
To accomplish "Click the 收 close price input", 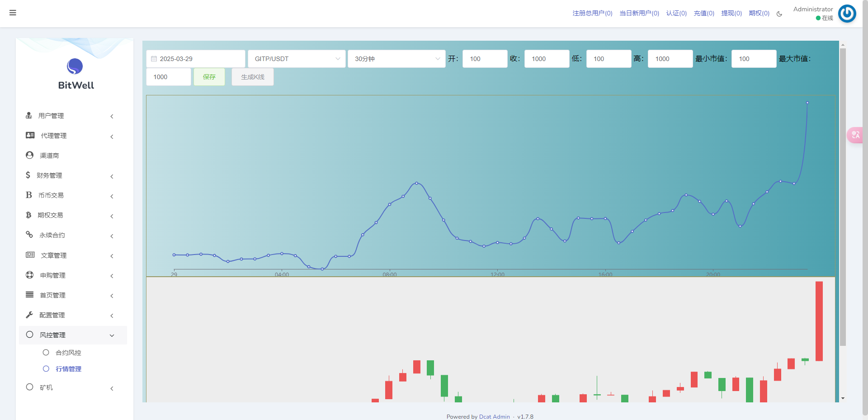I will [547, 59].
